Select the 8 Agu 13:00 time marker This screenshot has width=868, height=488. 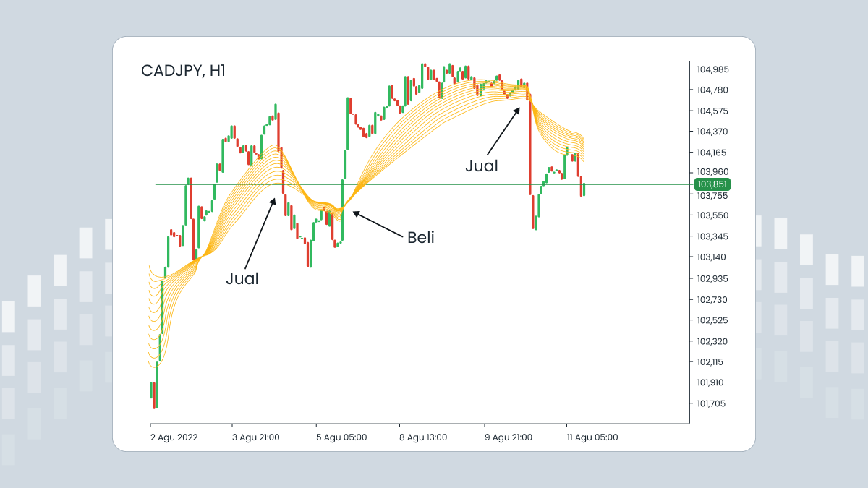[423, 437]
